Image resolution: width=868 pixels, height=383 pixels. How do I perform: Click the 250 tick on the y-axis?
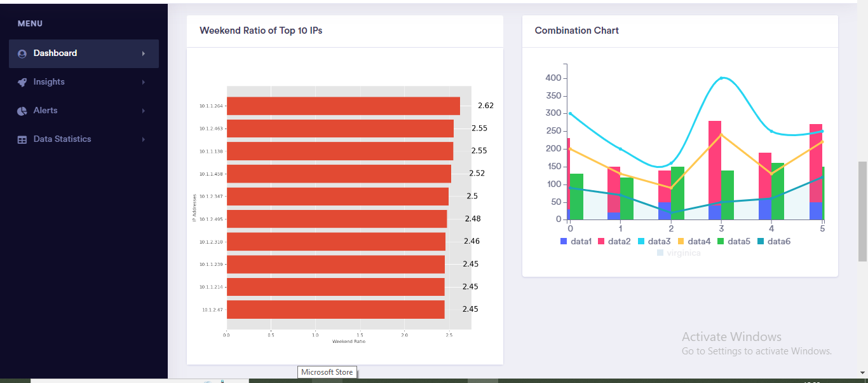click(553, 131)
